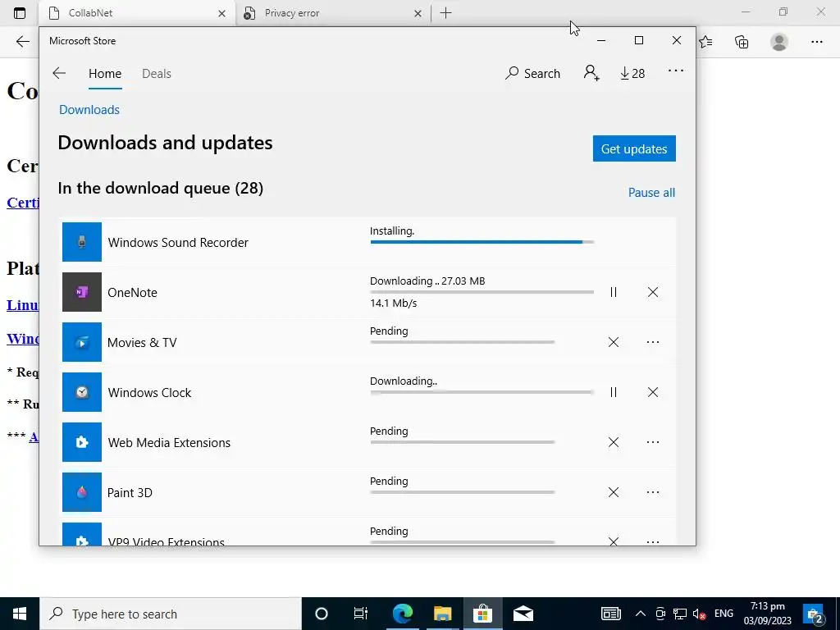Cancel Web Media Extensions download
The height and width of the screenshot is (630, 840).
614,442
